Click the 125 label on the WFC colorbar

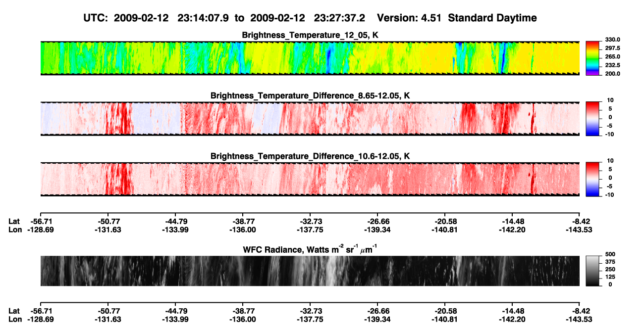610,277
